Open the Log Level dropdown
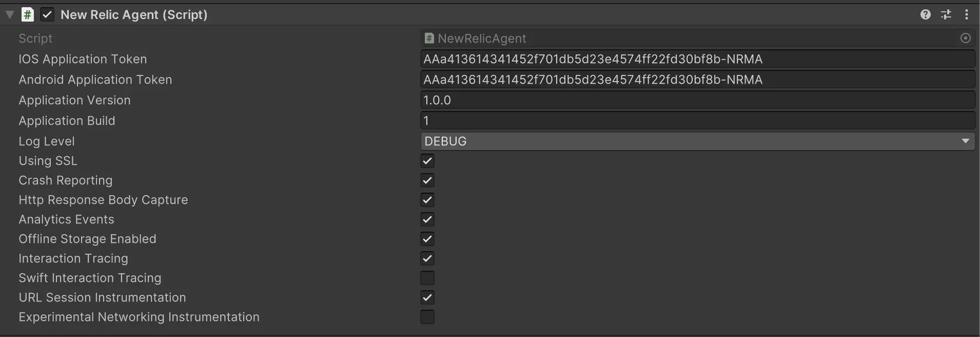 [697, 141]
